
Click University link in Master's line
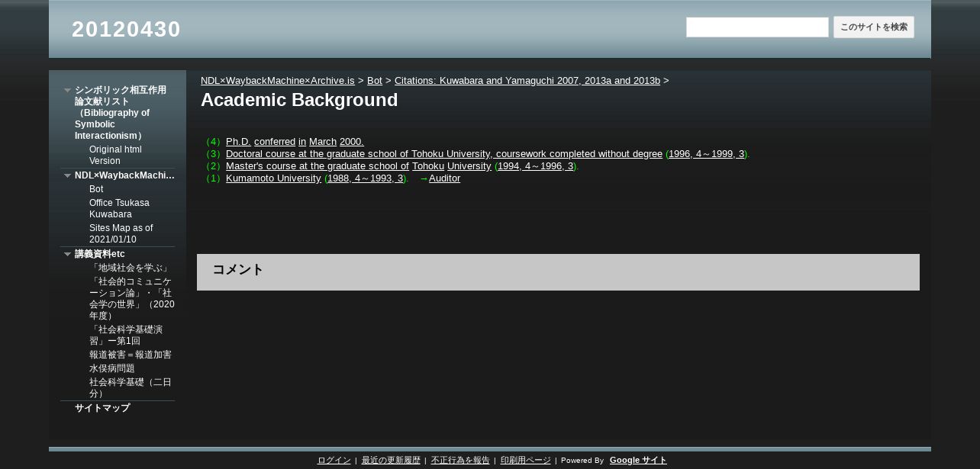point(469,165)
